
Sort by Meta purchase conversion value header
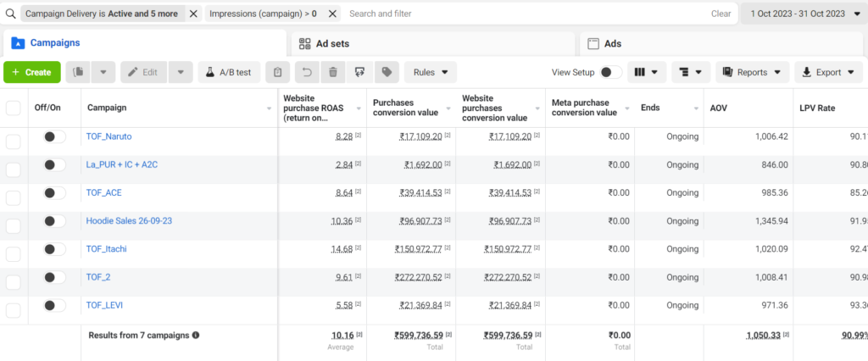coord(590,108)
